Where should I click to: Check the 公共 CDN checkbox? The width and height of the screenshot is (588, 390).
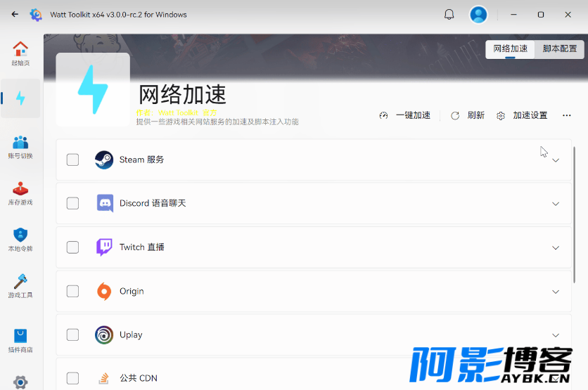click(72, 378)
